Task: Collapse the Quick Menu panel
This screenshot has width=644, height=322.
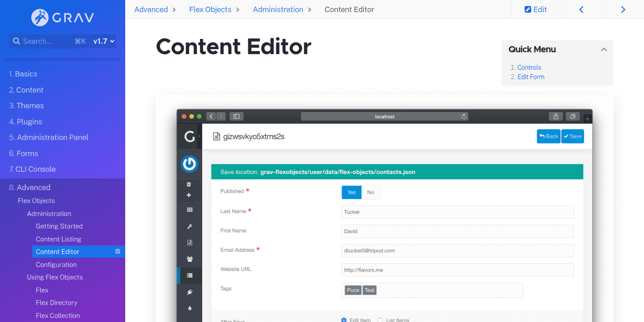Action: coord(604,49)
